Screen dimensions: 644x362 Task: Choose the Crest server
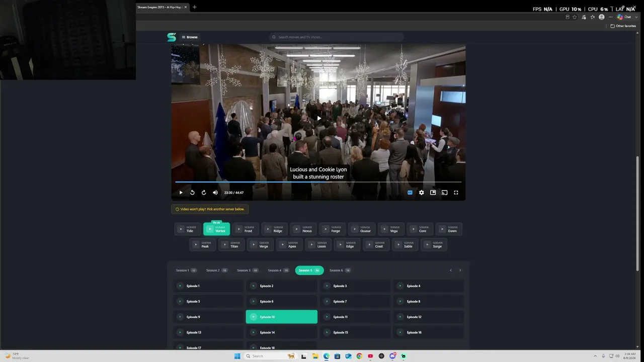[376, 245]
